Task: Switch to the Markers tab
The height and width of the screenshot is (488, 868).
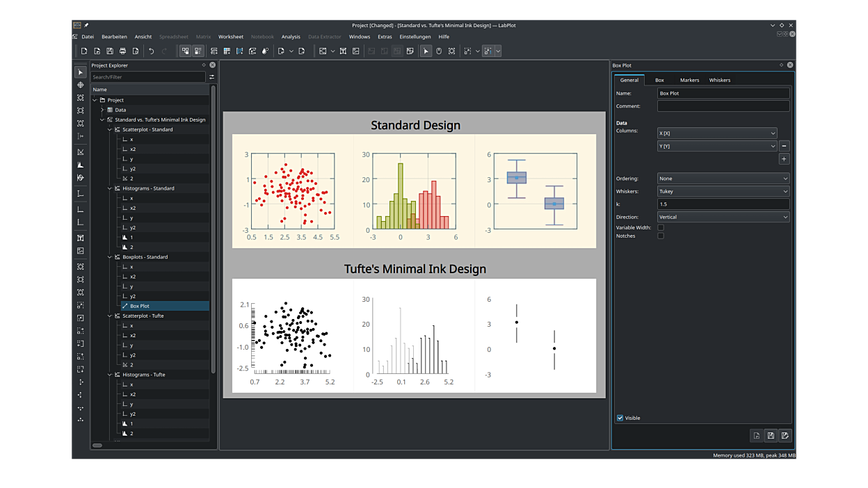Action: pyautogui.click(x=689, y=80)
